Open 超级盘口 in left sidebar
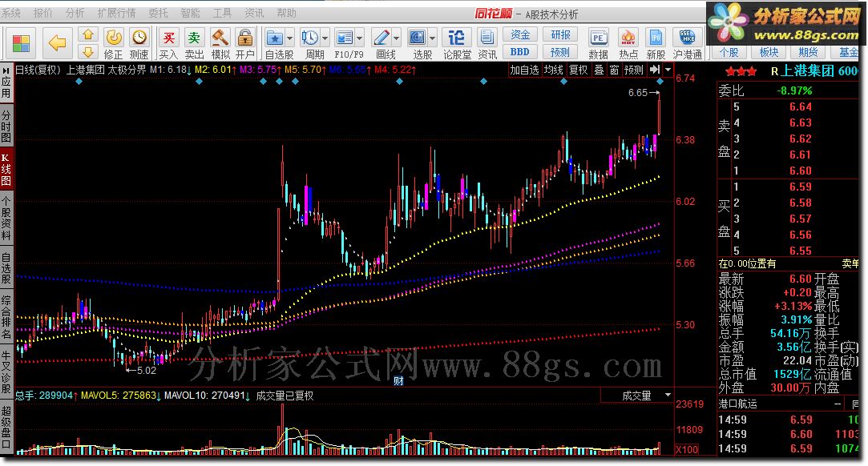868x466 pixels. click(6, 428)
